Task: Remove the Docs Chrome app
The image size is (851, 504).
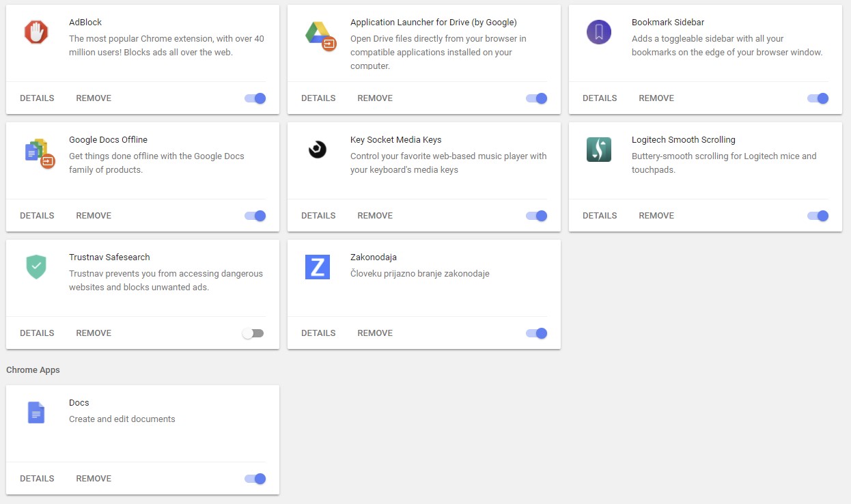Action: pyautogui.click(x=94, y=479)
